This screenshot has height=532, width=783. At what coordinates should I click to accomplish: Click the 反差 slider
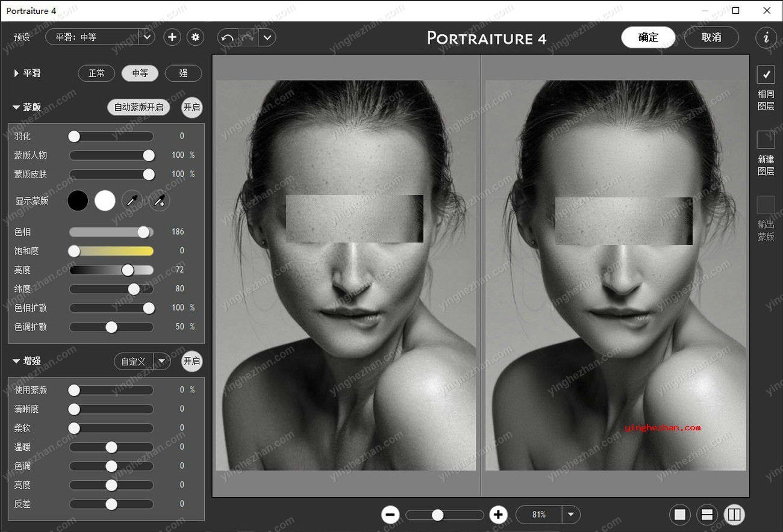tap(111, 504)
